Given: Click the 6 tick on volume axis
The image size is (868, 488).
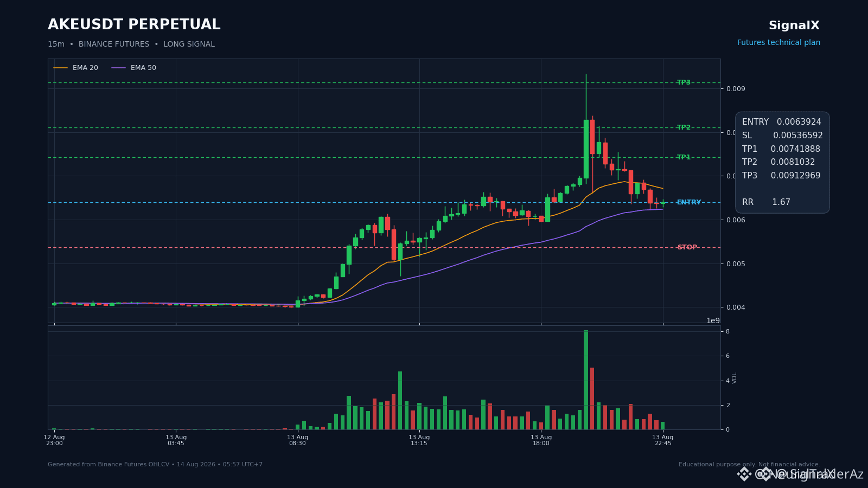Looking at the screenshot, I should pyautogui.click(x=727, y=356).
